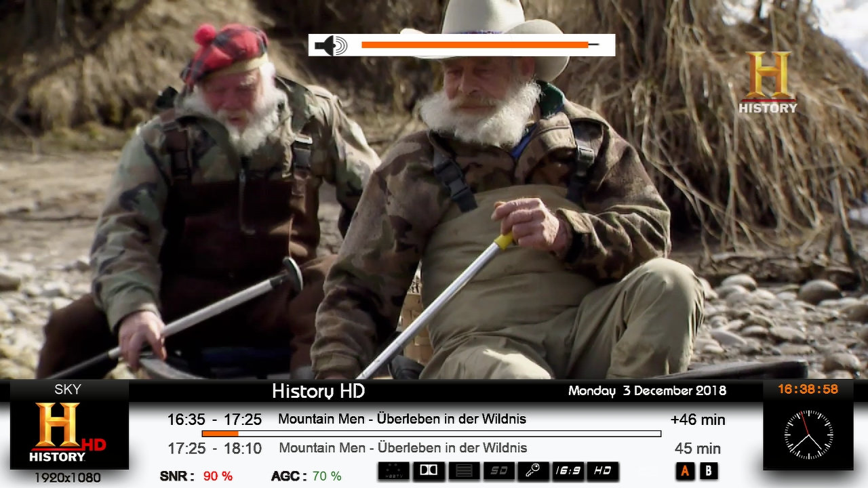Click the teletext lines indicator icon
The image size is (868, 488).
pyautogui.click(x=464, y=471)
